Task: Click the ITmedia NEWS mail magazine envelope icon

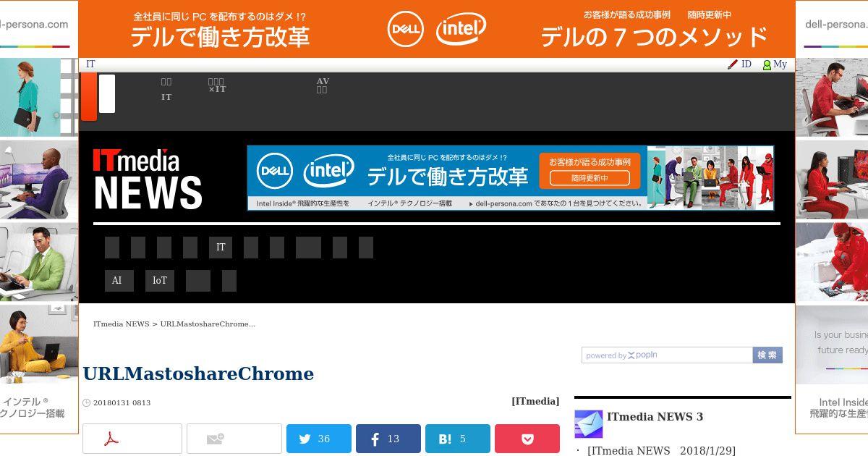Action: coord(589,424)
